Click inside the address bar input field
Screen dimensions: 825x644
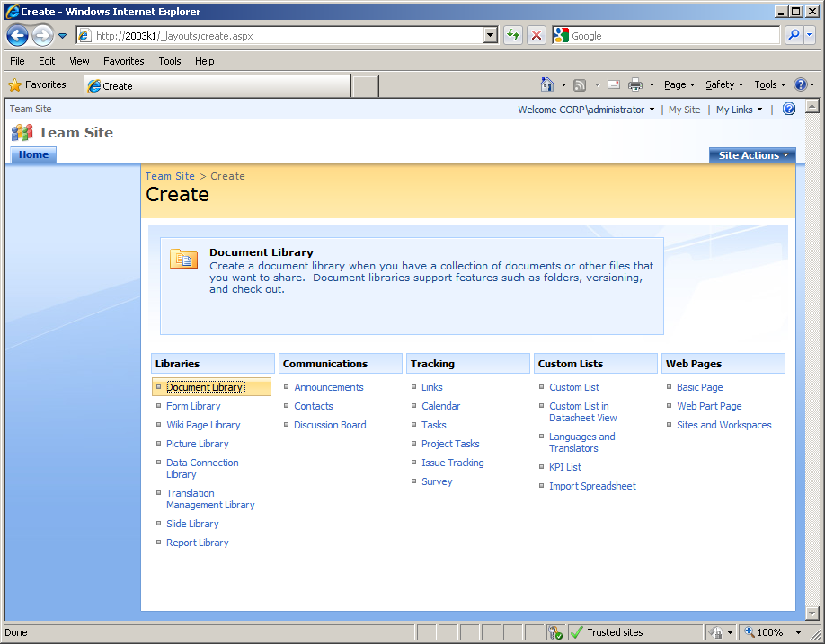point(270,34)
